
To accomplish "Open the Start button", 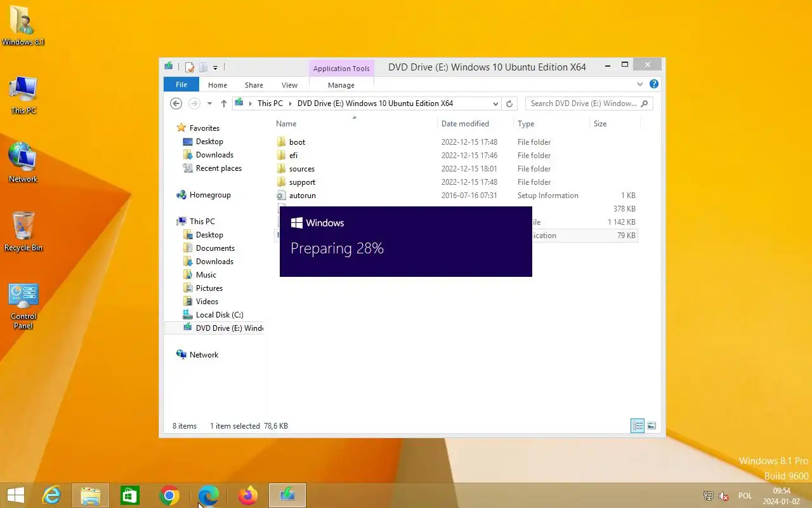I will point(15,495).
